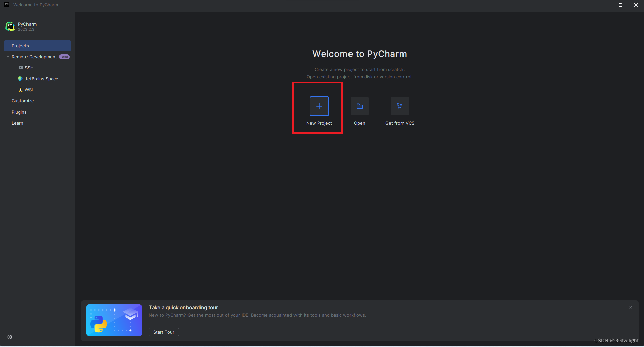Screen dimensions: 644x347
Task: Click the PyCharm 2023.2.3 version text
Action: click(x=26, y=29)
